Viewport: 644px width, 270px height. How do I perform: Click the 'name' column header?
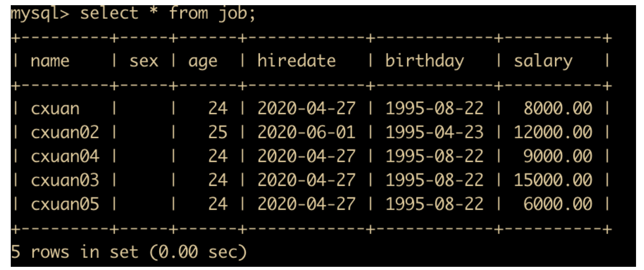click(50, 61)
